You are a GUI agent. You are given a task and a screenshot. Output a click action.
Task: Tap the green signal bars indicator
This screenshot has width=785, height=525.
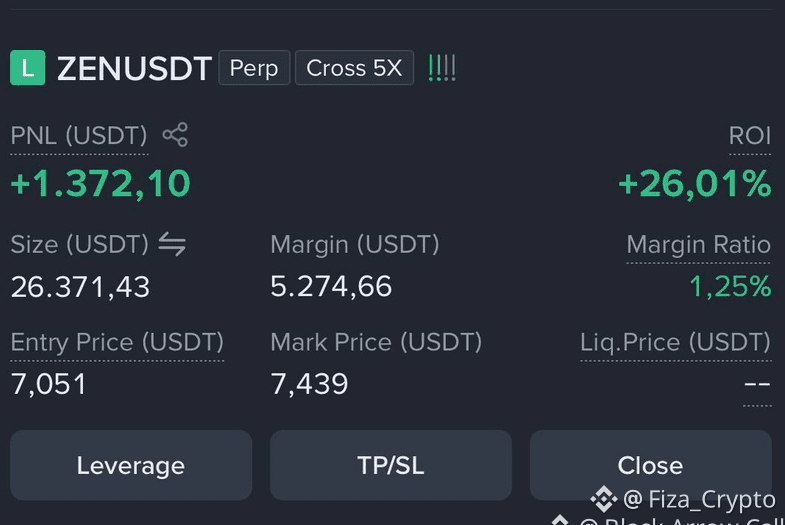coord(442,68)
